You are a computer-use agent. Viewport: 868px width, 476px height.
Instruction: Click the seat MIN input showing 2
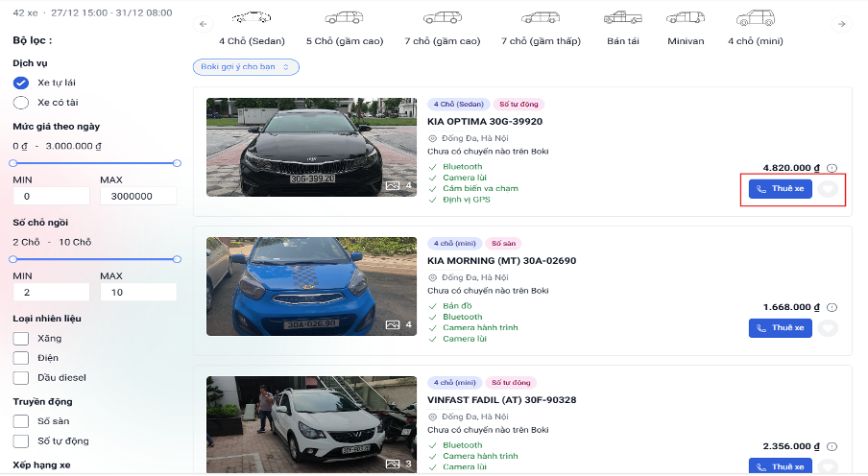(x=51, y=293)
